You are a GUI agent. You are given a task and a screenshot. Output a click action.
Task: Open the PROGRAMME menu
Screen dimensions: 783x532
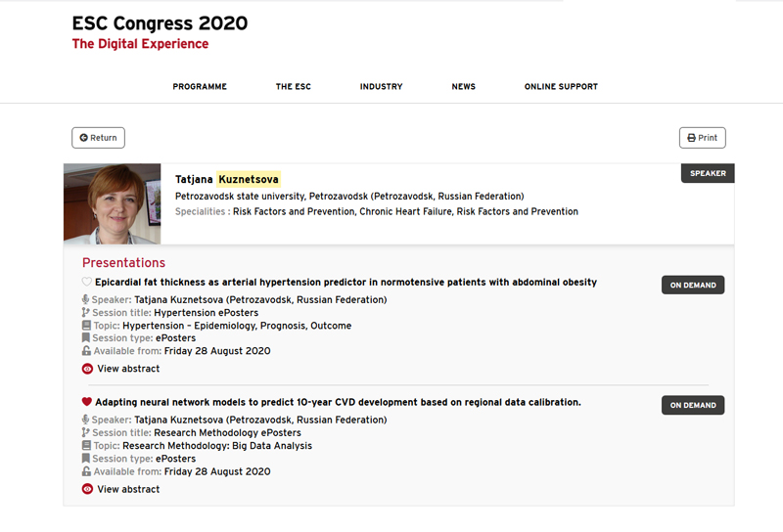[x=200, y=86]
